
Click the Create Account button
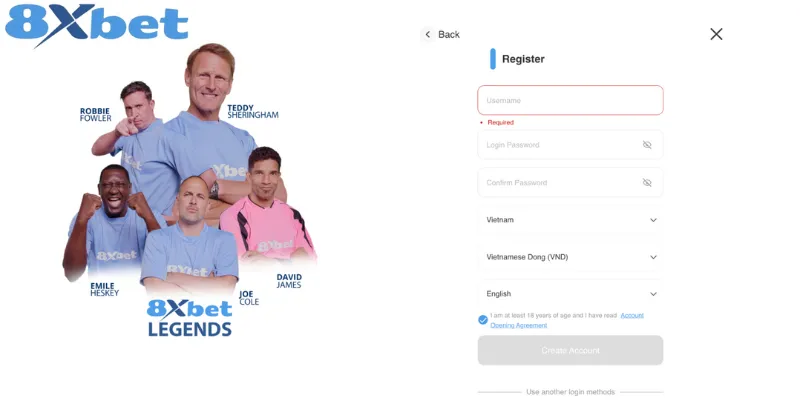[x=570, y=351]
